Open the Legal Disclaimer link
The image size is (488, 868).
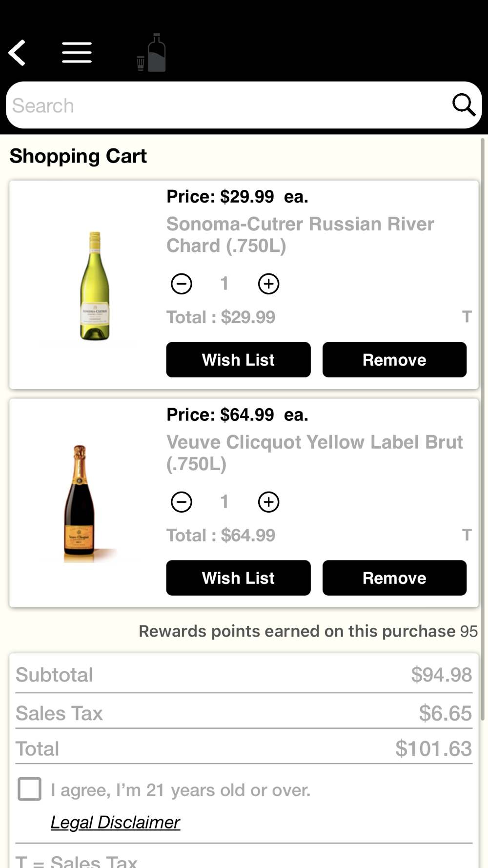pyautogui.click(x=115, y=823)
